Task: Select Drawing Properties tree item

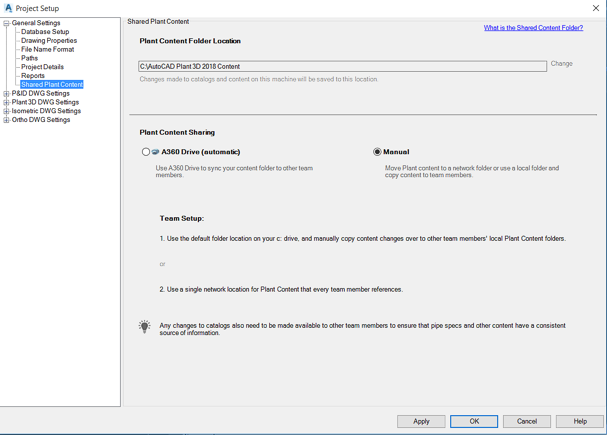Action: (x=49, y=41)
